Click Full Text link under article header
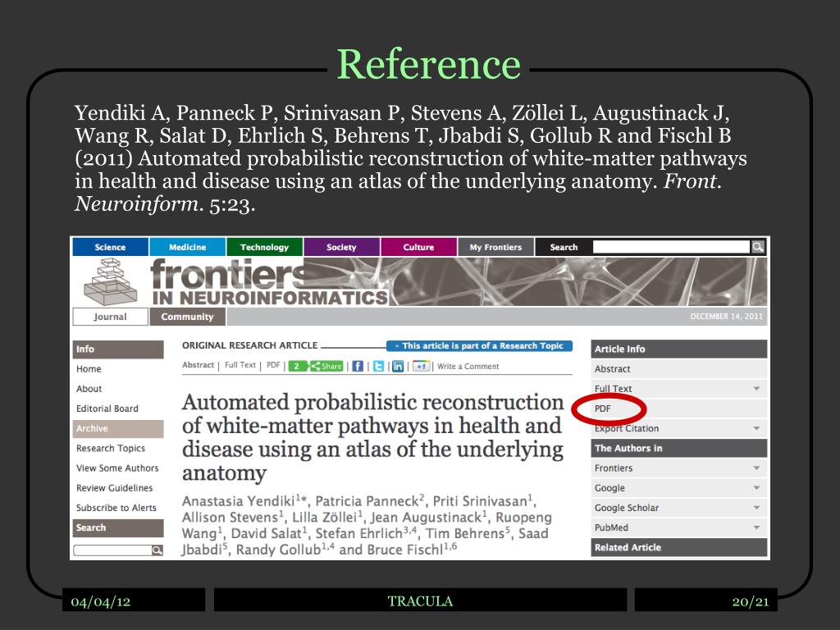The width and height of the screenshot is (840, 630). click(x=240, y=365)
